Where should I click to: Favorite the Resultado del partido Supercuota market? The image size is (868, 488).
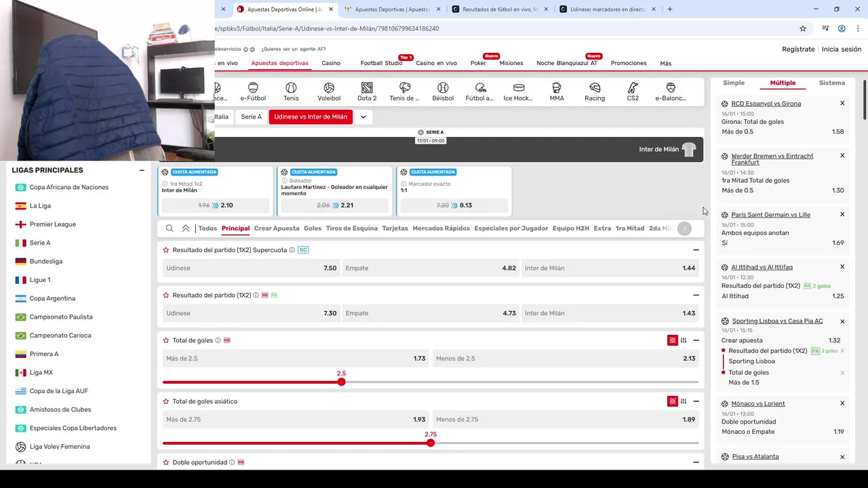point(166,250)
